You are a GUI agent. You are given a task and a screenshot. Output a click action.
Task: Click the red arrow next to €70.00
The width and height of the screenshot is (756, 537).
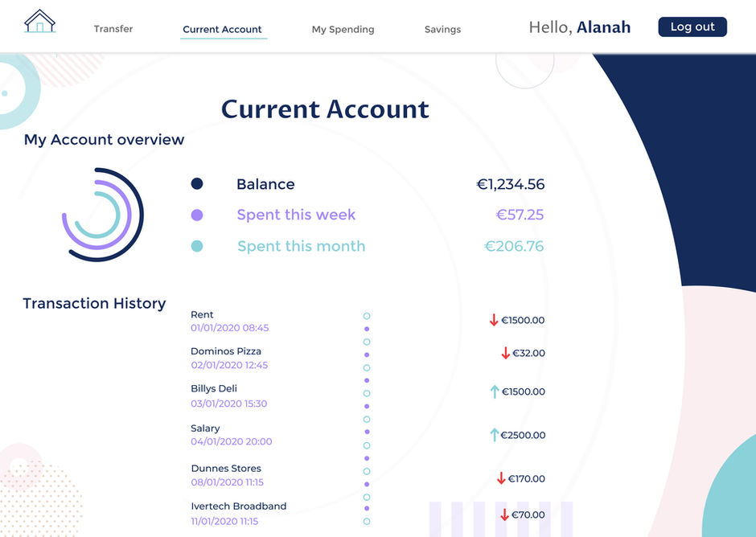504,514
